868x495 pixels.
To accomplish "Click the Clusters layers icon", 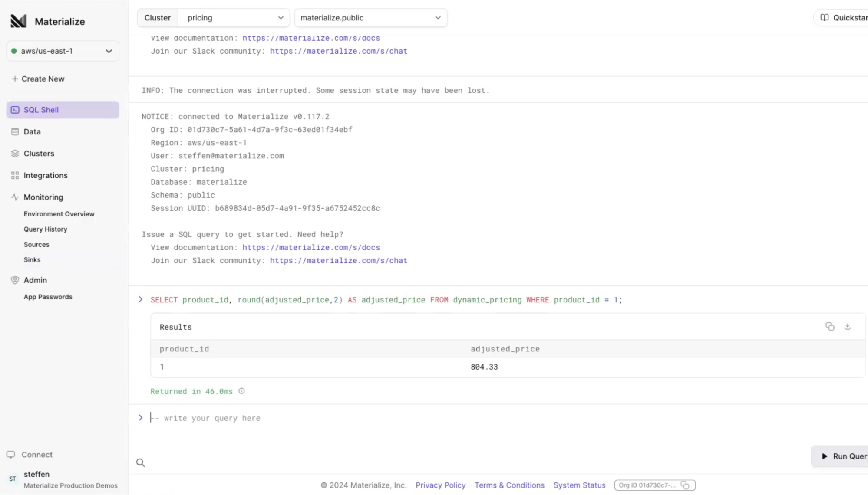I will 15,153.
